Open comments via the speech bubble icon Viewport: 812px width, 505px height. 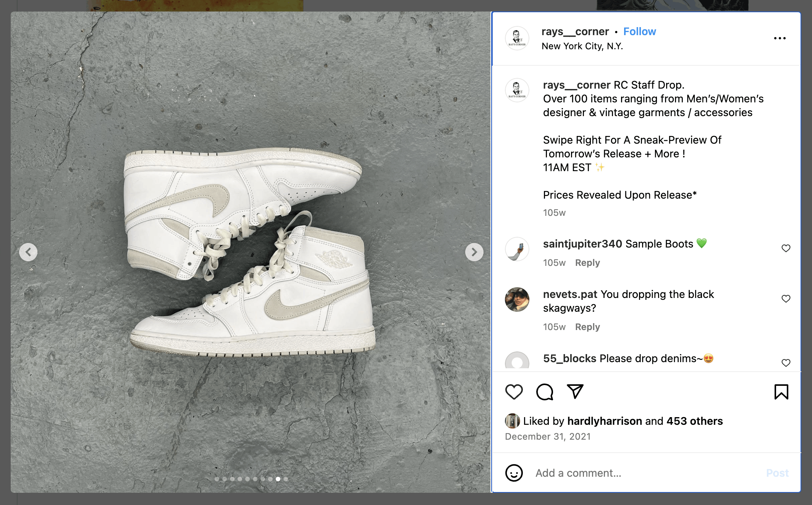[544, 392]
